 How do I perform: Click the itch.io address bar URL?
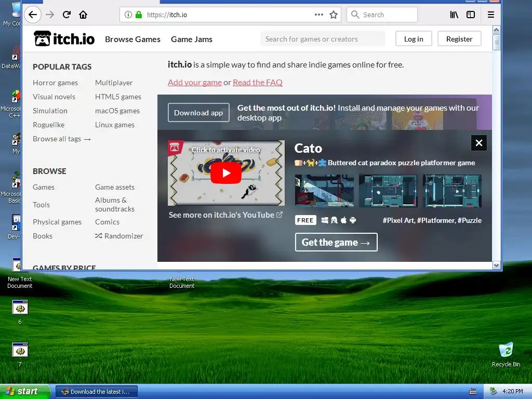tap(167, 15)
